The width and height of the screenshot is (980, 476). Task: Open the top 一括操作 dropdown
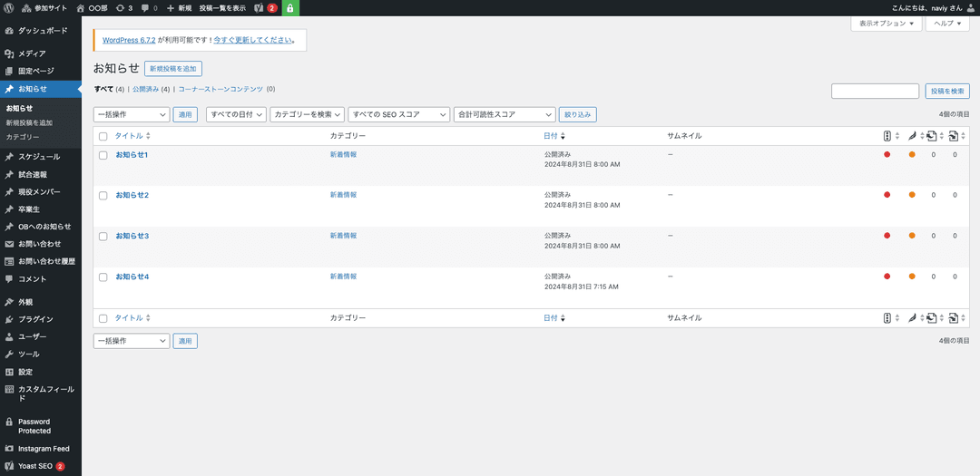click(132, 114)
